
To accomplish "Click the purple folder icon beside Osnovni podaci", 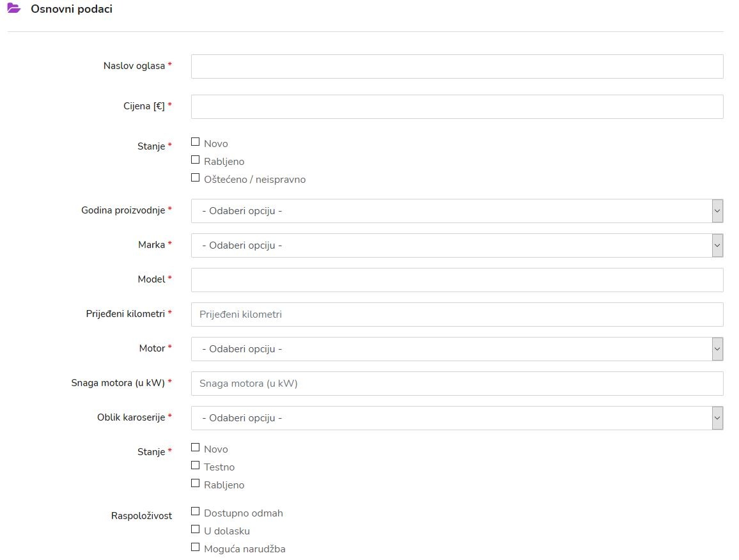I will point(14,9).
